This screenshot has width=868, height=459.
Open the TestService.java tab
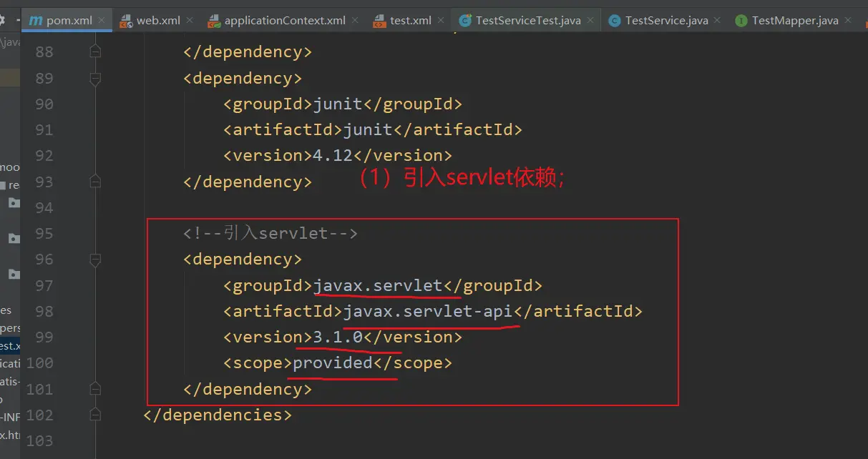[666, 20]
